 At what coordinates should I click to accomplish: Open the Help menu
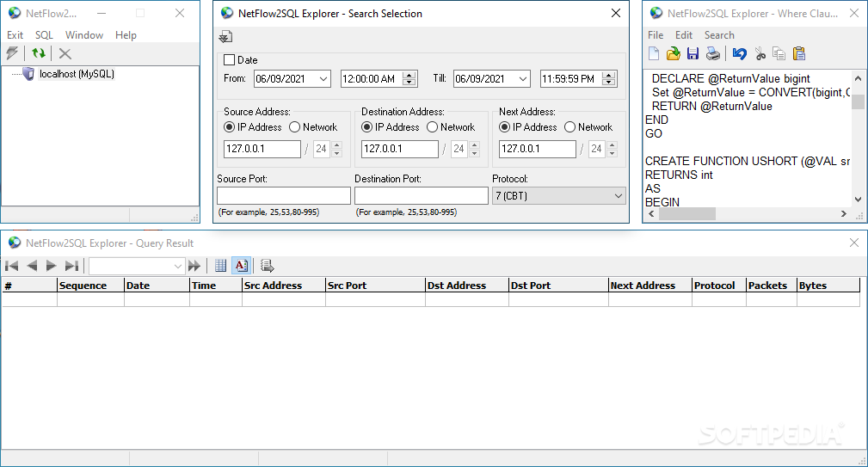pos(126,35)
